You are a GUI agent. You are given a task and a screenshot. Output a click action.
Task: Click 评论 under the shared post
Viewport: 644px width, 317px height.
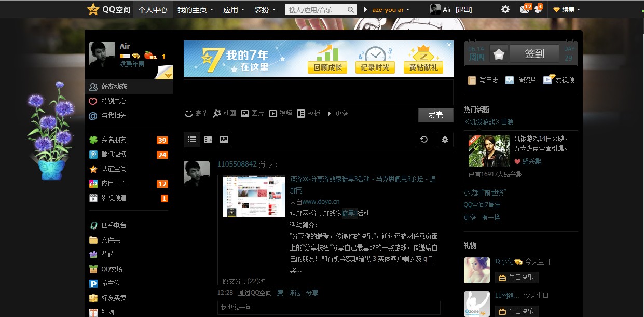tap(294, 293)
